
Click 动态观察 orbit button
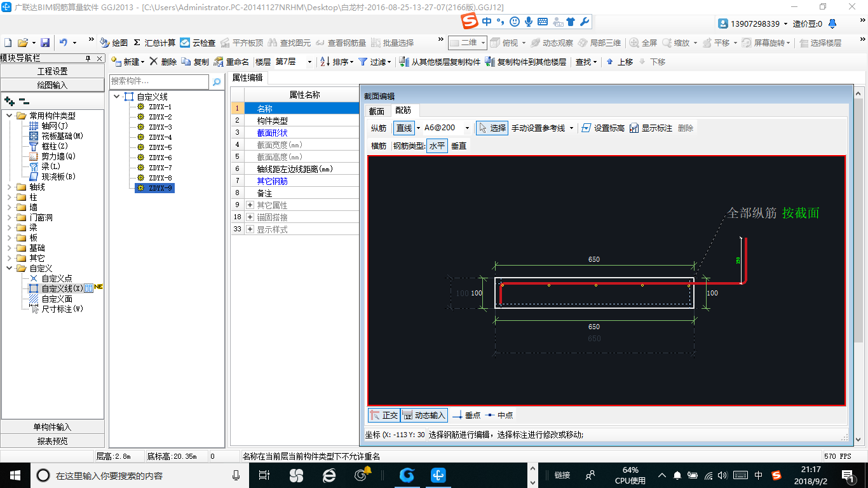pos(552,43)
